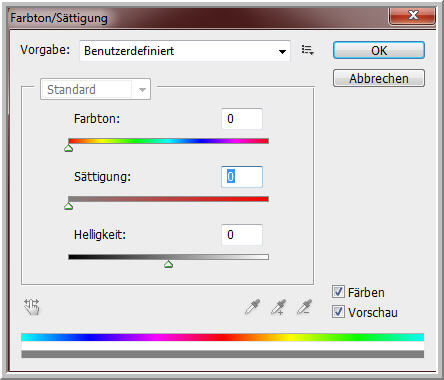
Task: Focus the Farbton value field
Action: click(242, 119)
